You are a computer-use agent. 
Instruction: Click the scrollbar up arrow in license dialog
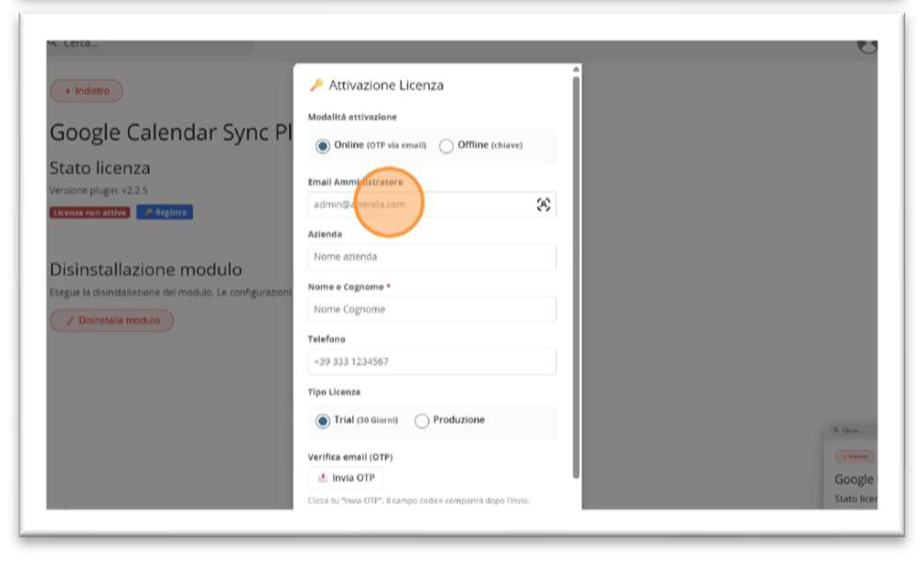576,70
